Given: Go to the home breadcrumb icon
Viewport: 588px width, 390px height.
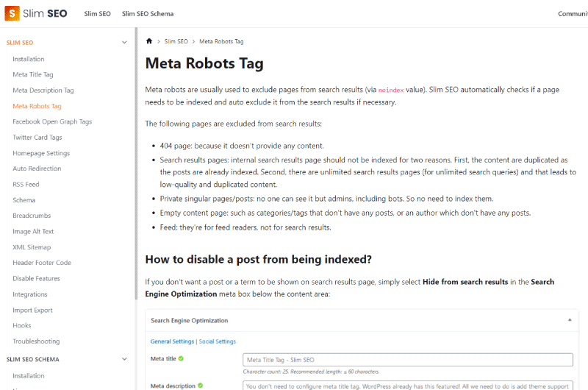Looking at the screenshot, I should tap(149, 41).
